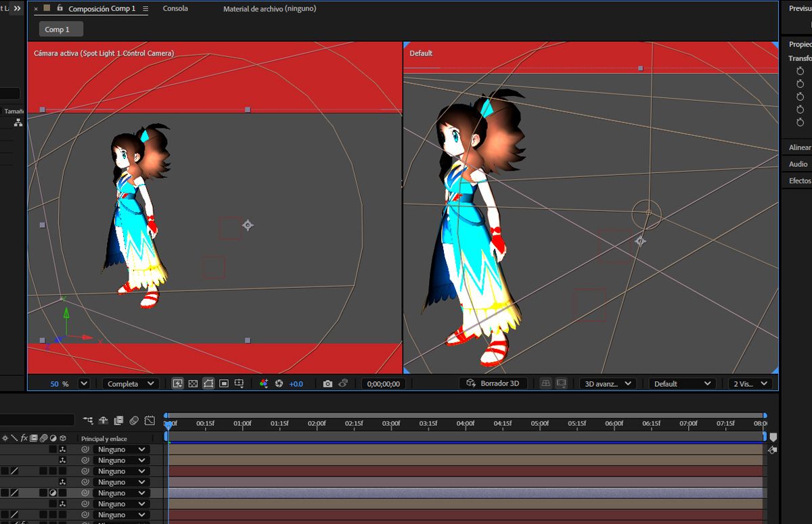Open show channel and color management icon
Screen dimensions: 812x524
[264, 383]
